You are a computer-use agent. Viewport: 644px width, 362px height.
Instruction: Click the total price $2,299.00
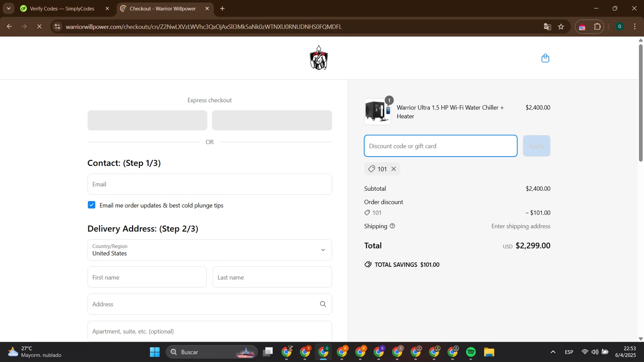pyautogui.click(x=533, y=246)
